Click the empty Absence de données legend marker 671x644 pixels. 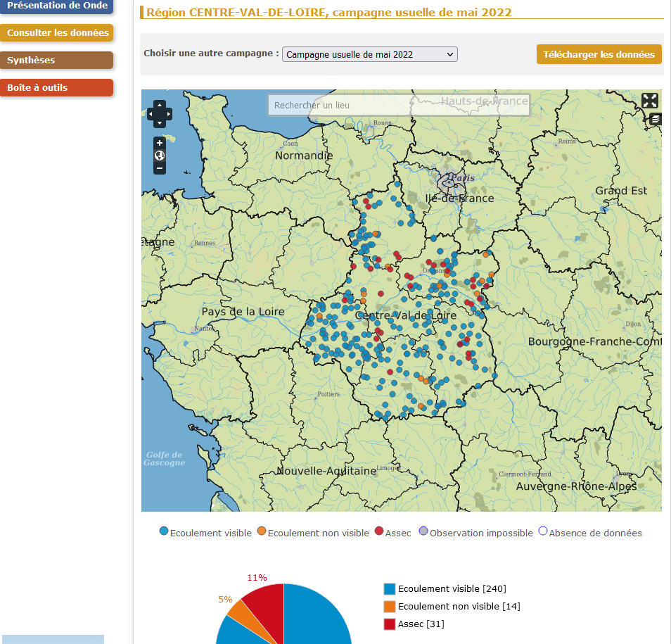tap(542, 531)
